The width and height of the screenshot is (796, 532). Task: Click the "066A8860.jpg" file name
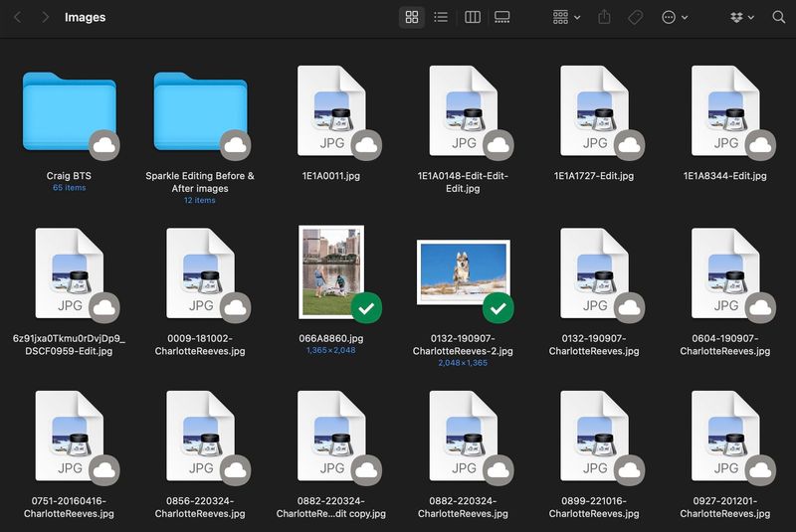click(x=331, y=338)
